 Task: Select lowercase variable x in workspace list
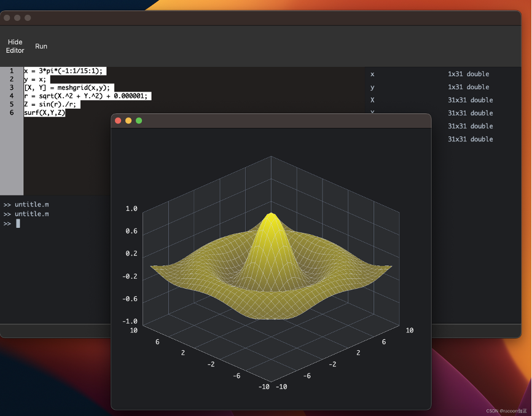point(372,74)
